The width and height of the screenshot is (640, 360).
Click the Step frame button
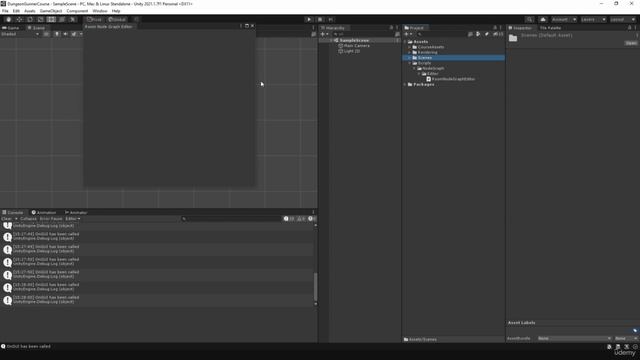tap(331, 20)
